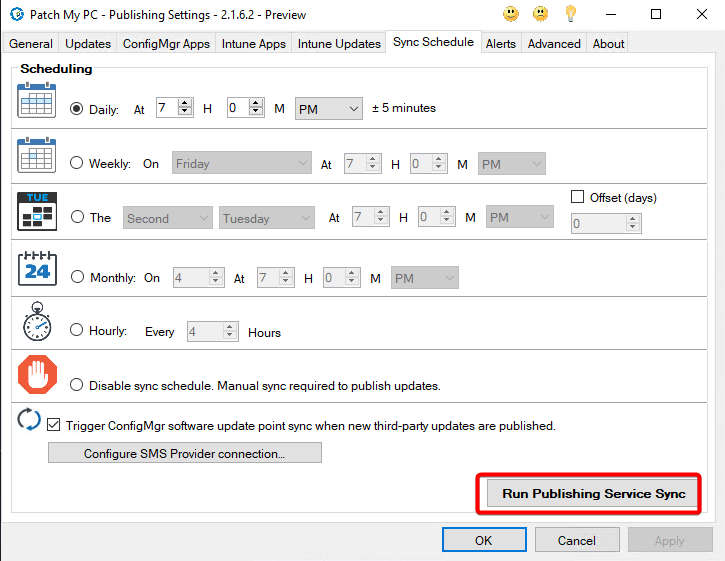The width and height of the screenshot is (725, 561).
Task: Click the Daily minute stepper field
Action: click(246, 108)
